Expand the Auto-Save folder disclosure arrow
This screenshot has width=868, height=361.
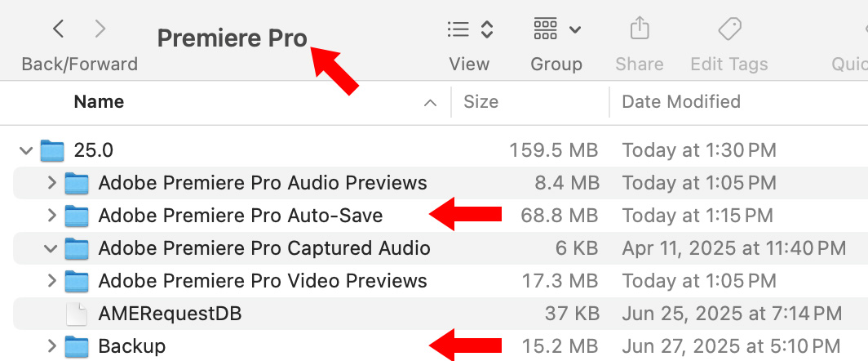coord(51,216)
